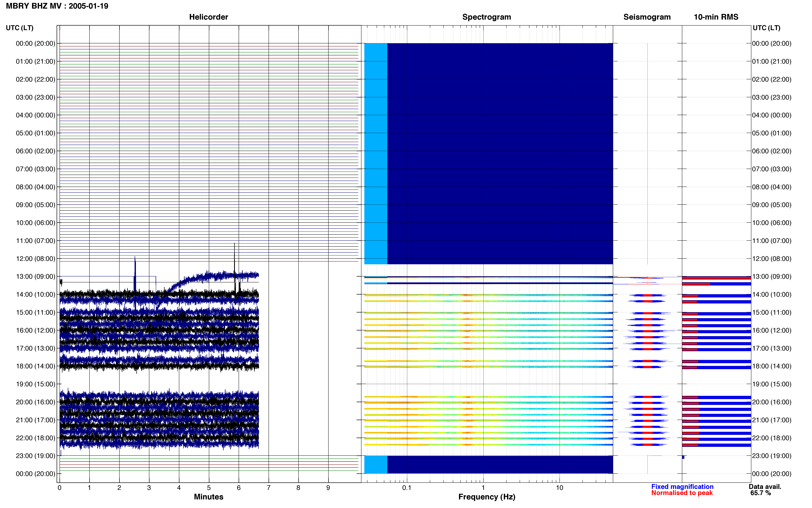
Task: Click "19:00 (15:00)" on the Helicorder time axis
Action: (x=36, y=384)
